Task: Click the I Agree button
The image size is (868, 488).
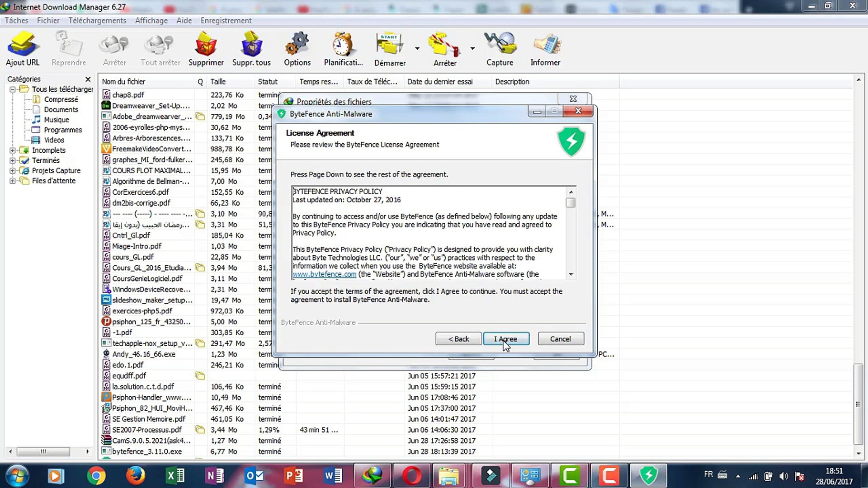Action: (x=506, y=339)
